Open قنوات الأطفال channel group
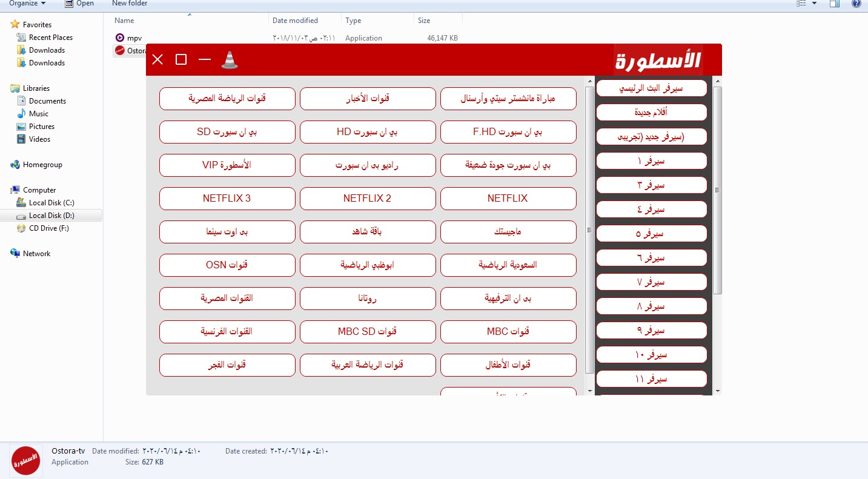This screenshot has width=868, height=479. point(508,365)
